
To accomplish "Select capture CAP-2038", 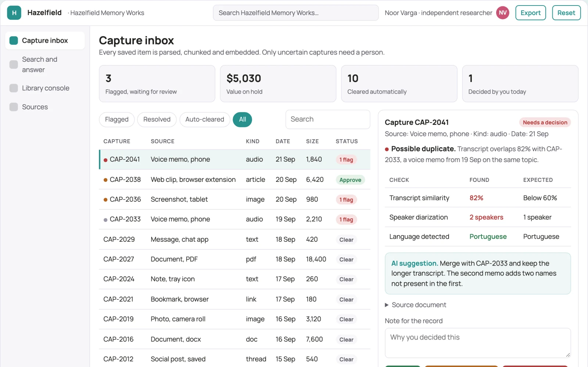I will (x=235, y=180).
